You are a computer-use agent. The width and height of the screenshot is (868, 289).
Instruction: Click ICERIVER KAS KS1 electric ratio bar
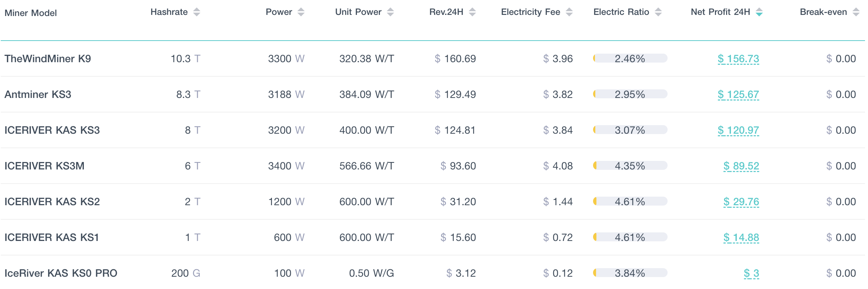[630, 237]
